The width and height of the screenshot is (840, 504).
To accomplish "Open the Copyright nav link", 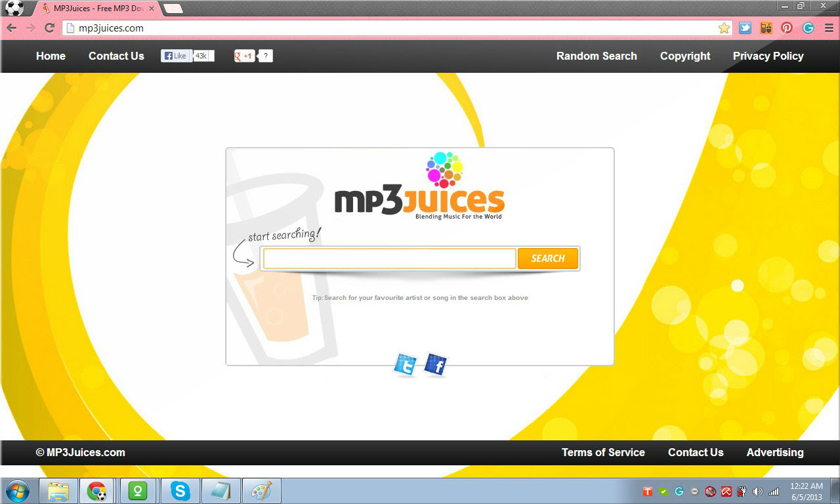I will click(685, 56).
